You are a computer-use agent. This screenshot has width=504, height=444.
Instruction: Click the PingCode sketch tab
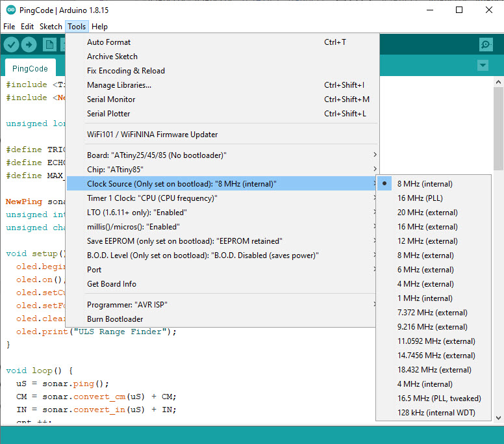[30, 68]
